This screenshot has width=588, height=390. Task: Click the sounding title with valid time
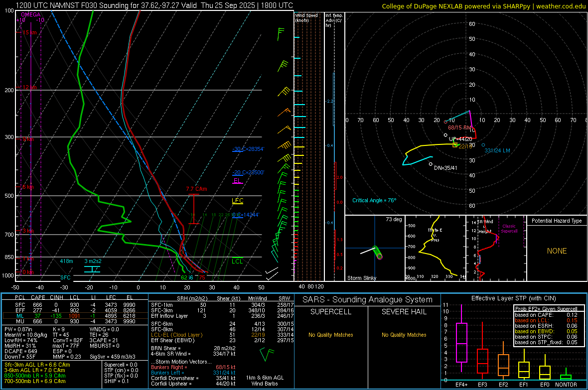point(154,5)
